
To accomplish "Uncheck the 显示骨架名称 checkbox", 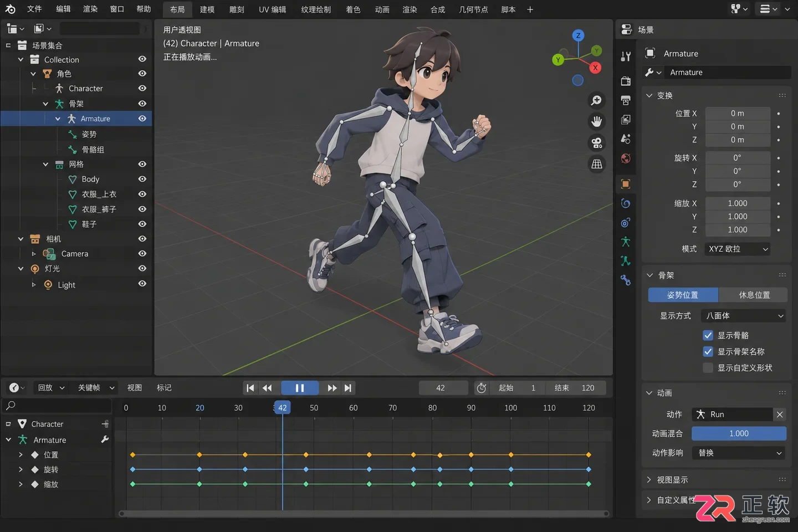I will click(x=708, y=351).
